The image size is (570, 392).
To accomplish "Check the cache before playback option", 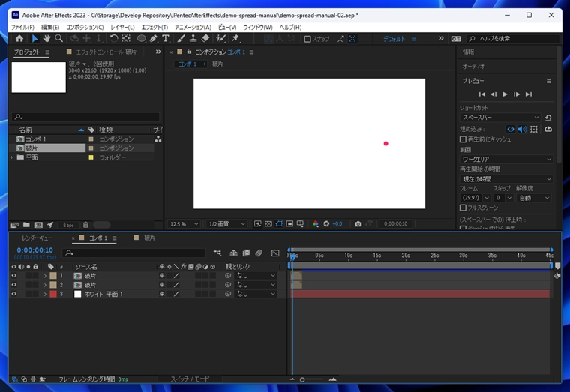I will 463,139.
